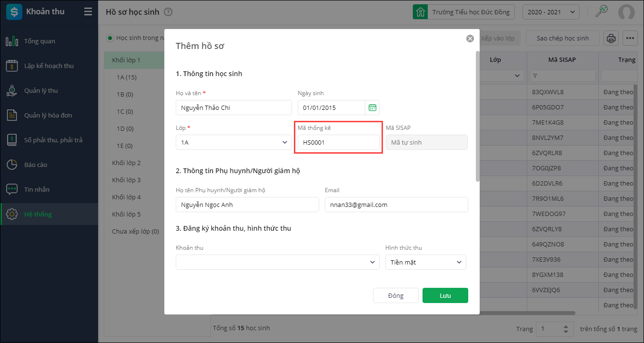
Task: Go to Quản lý hóa đơn menu
Action: [48, 115]
